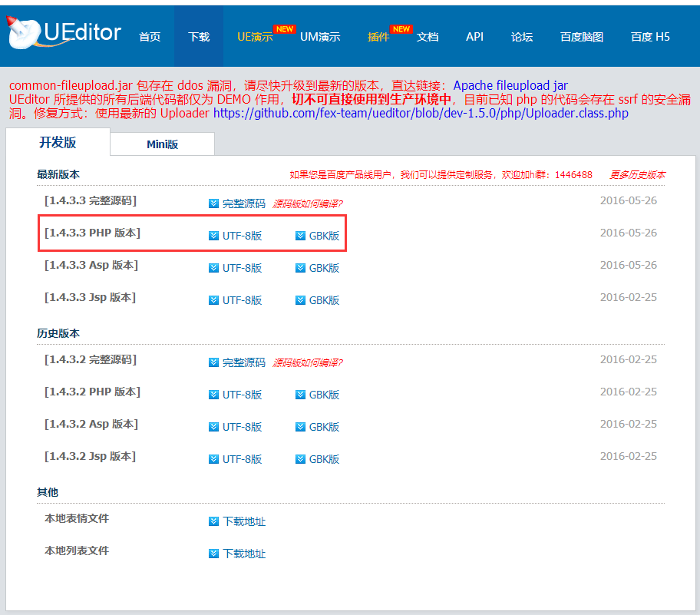Click the 历史版本 section heading

tap(58, 334)
